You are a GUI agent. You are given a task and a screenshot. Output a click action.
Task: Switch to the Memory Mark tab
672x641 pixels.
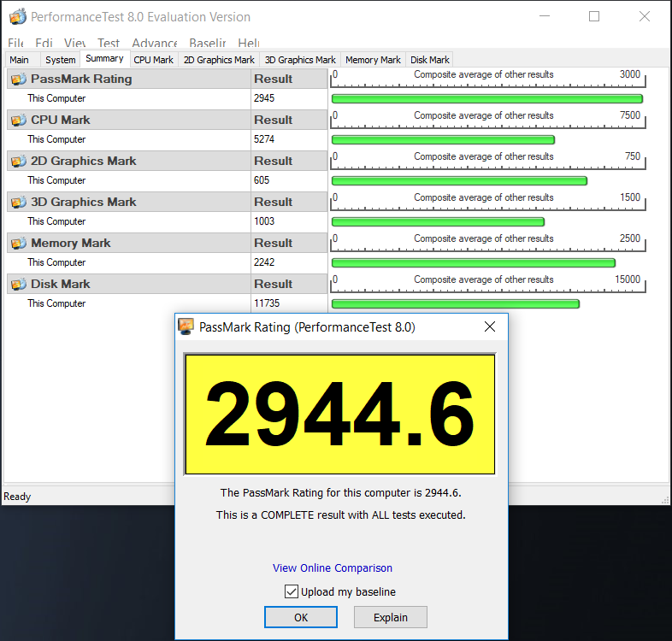pyautogui.click(x=373, y=60)
